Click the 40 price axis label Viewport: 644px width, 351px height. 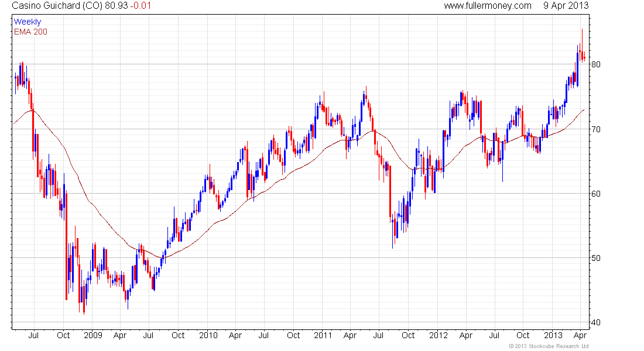click(595, 323)
